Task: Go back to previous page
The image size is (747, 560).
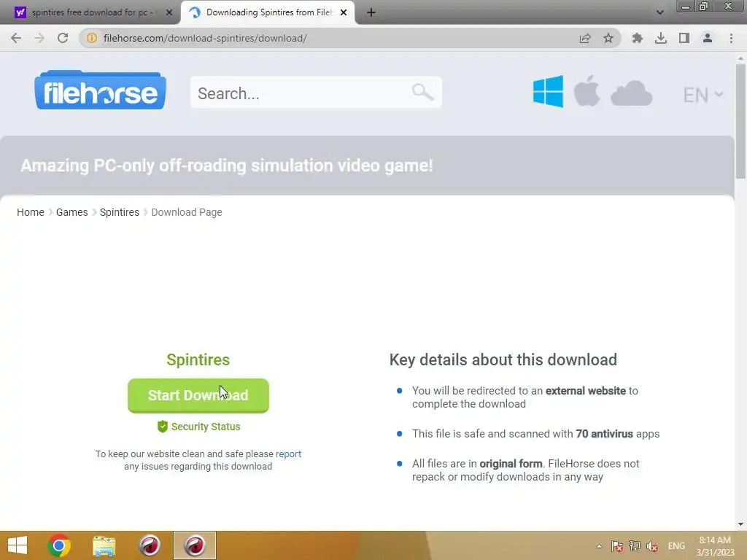Action: click(16, 38)
